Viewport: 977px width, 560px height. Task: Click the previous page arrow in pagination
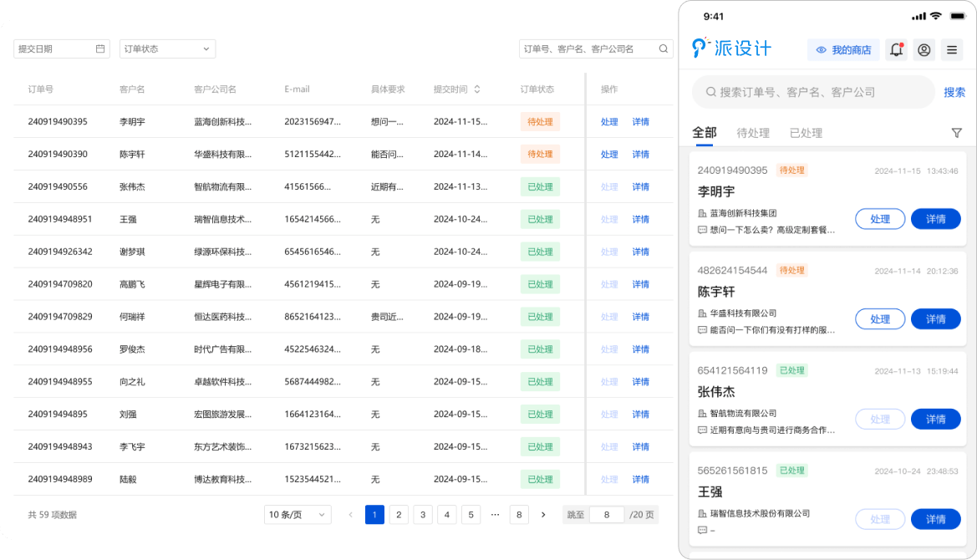[350, 515]
